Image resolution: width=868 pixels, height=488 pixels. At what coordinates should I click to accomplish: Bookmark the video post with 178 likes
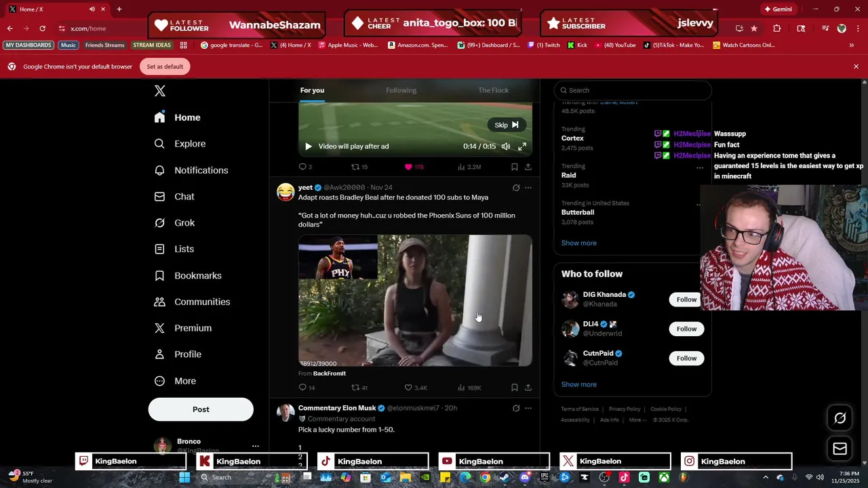(514, 167)
